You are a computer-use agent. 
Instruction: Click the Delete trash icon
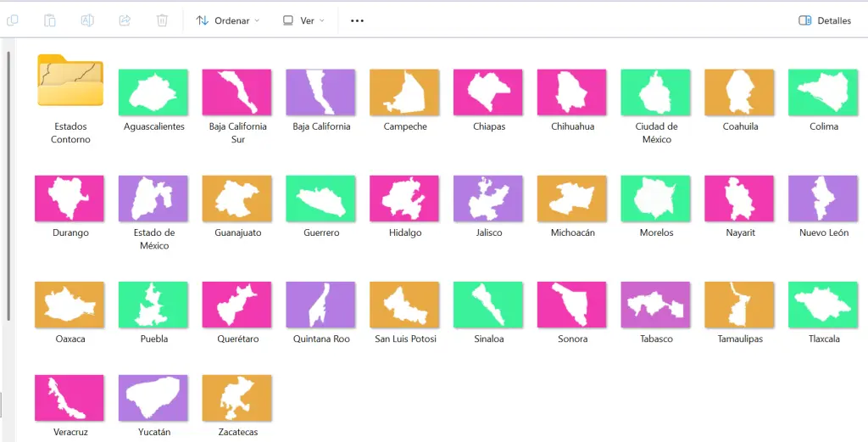tap(162, 20)
